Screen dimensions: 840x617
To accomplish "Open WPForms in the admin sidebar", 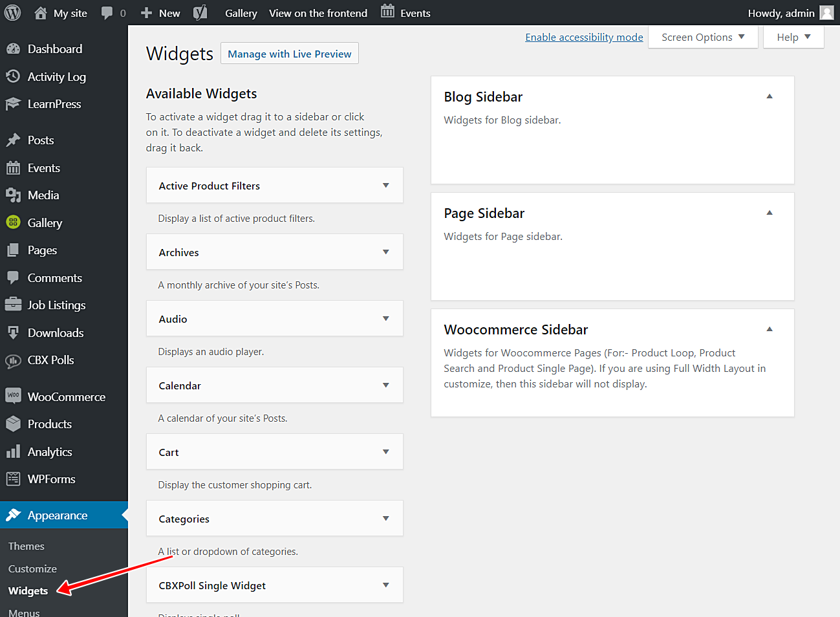I will 52,479.
